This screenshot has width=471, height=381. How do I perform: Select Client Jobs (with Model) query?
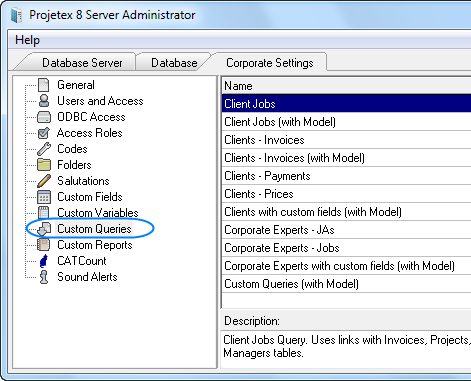point(346,122)
